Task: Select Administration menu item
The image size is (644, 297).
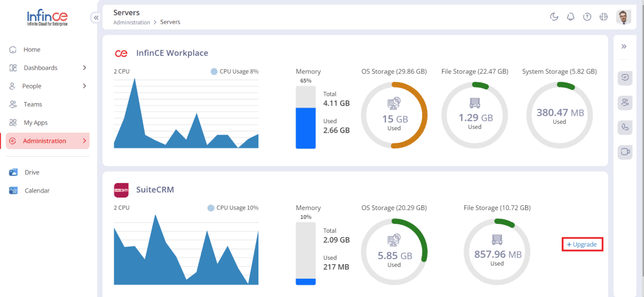Action: coord(48,141)
